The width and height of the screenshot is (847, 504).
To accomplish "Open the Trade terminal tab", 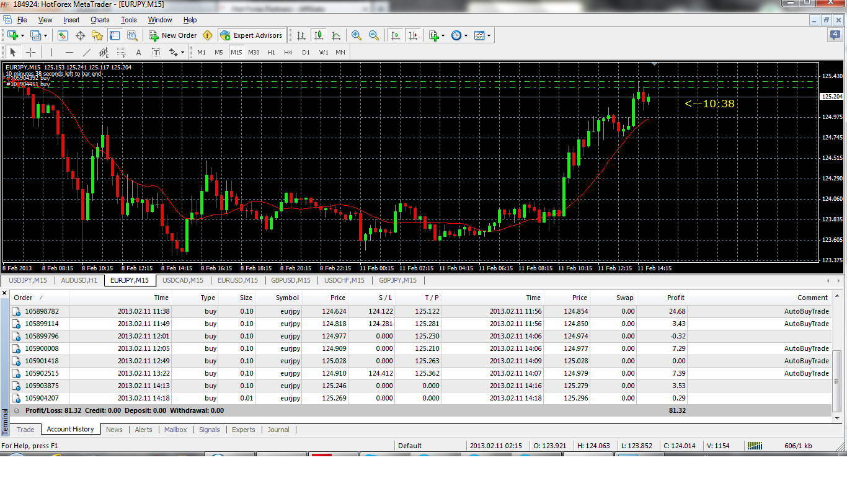I will 25,430.
